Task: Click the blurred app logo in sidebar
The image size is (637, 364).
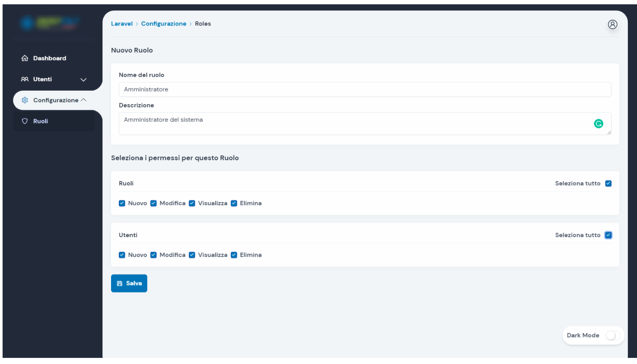Action: tap(50, 23)
